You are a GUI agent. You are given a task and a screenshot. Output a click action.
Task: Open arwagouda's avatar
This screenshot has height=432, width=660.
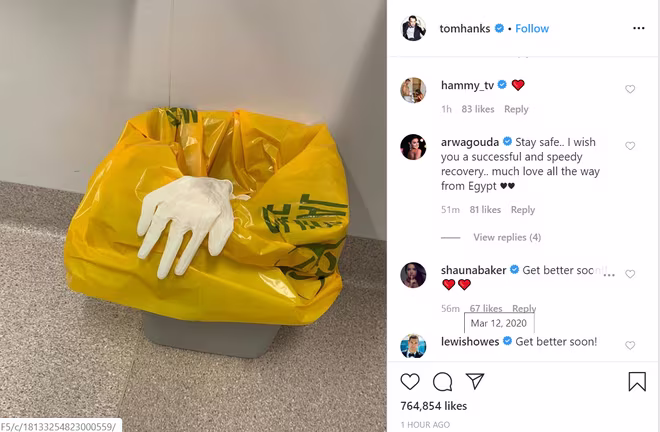[413, 147]
